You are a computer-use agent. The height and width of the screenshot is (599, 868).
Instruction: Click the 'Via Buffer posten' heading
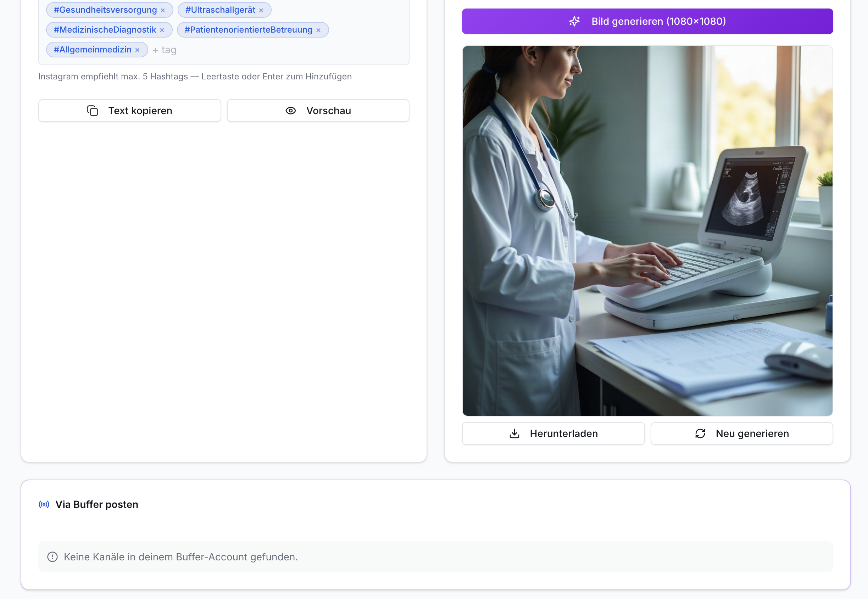coord(97,504)
